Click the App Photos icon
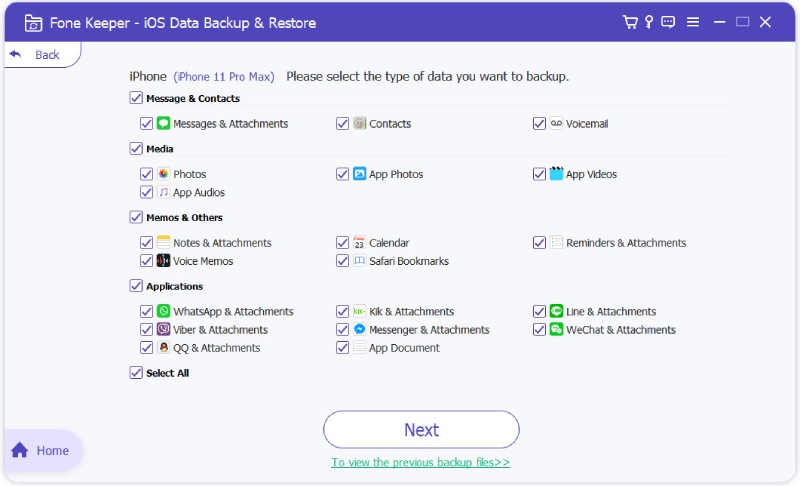Viewport: 800px width, 486px height. (360, 174)
